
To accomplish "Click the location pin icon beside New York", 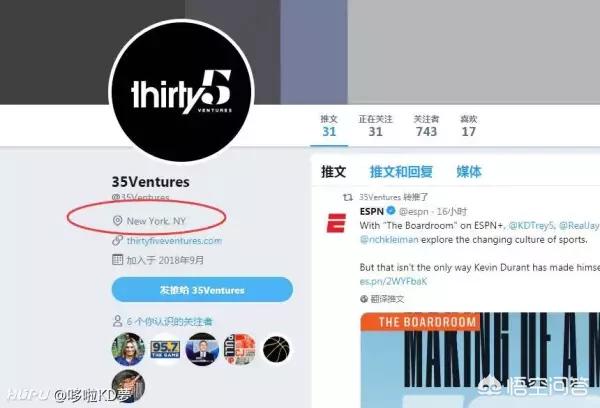I will pyautogui.click(x=117, y=221).
